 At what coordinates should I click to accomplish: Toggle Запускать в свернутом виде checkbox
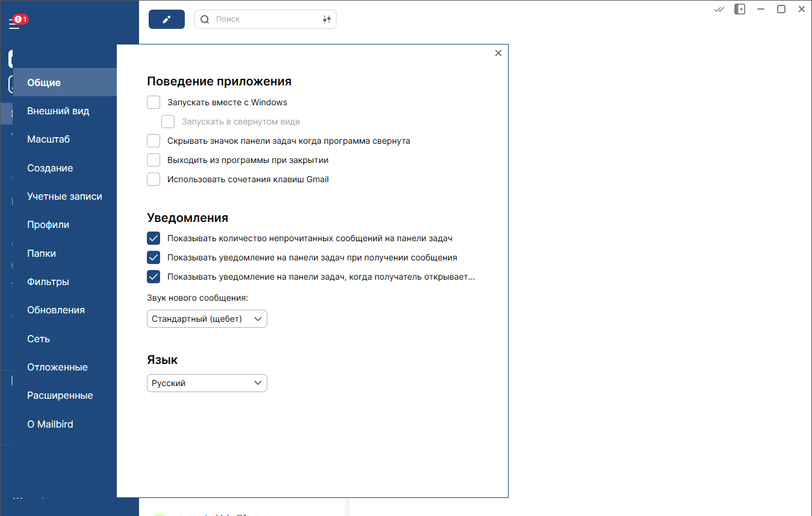(168, 121)
